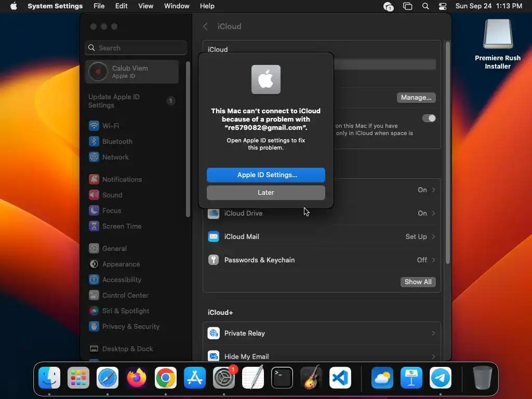532x399 pixels.
Task: Open Focus moon icon in sidebar
Action: 94,210
